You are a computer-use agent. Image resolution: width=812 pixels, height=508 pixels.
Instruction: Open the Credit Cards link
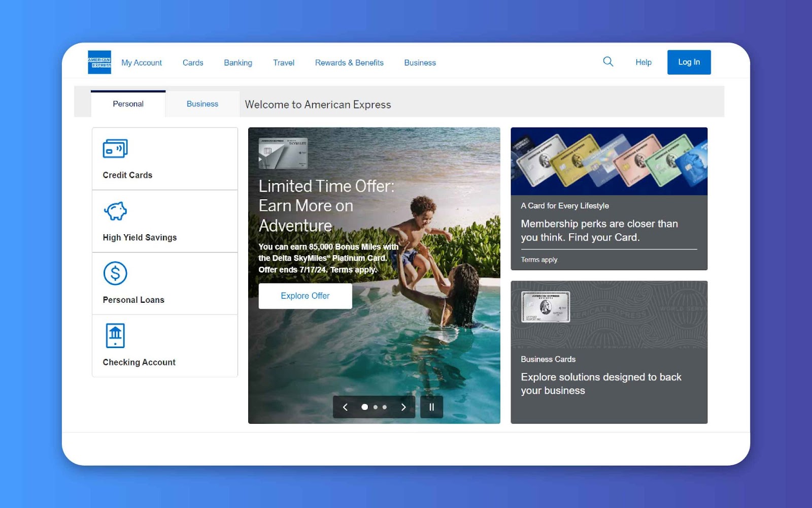(x=127, y=175)
